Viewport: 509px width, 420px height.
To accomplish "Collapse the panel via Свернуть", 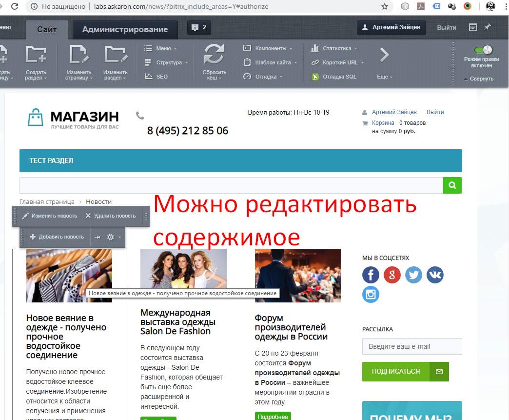I will coord(481,79).
